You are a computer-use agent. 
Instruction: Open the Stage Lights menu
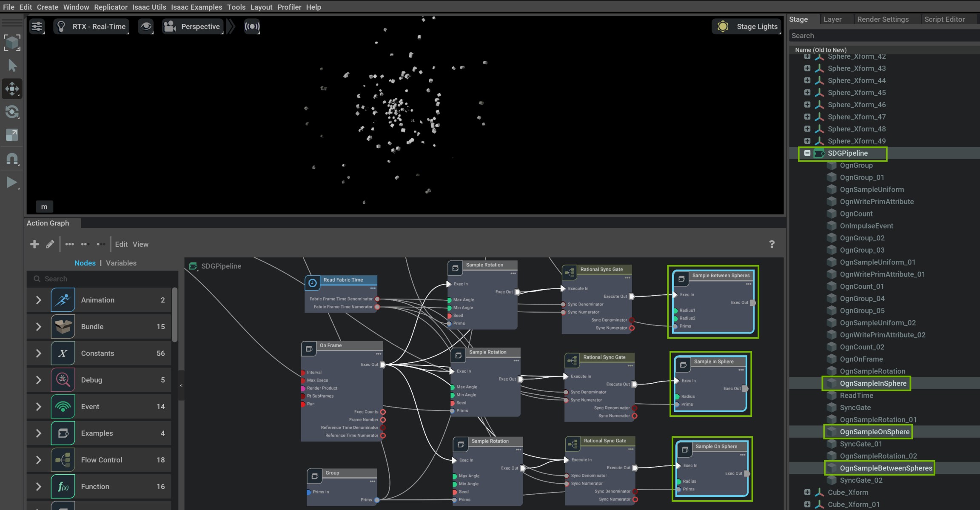(747, 26)
